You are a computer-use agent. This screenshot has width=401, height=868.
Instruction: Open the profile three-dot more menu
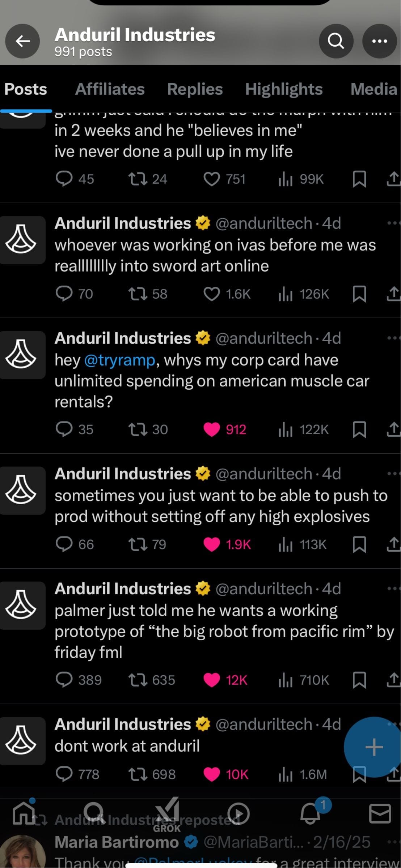(380, 41)
